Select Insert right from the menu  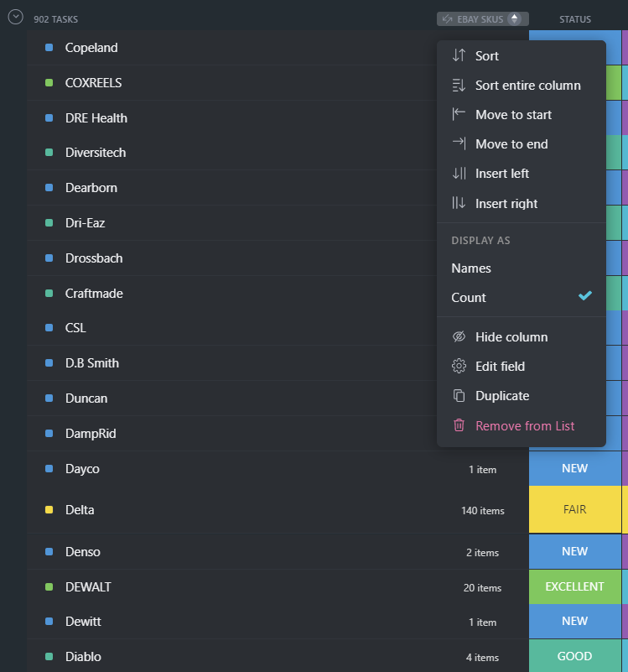506,203
